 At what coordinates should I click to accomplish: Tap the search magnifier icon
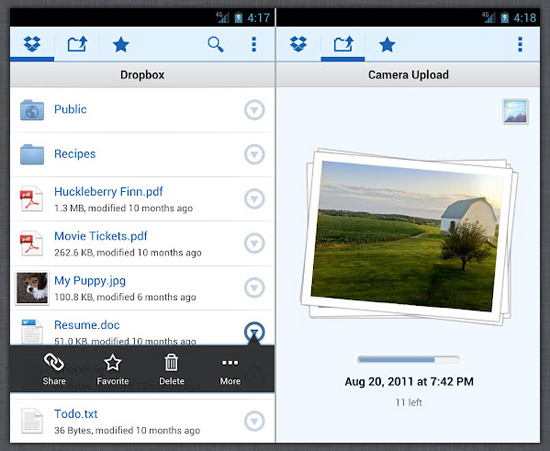(x=215, y=45)
